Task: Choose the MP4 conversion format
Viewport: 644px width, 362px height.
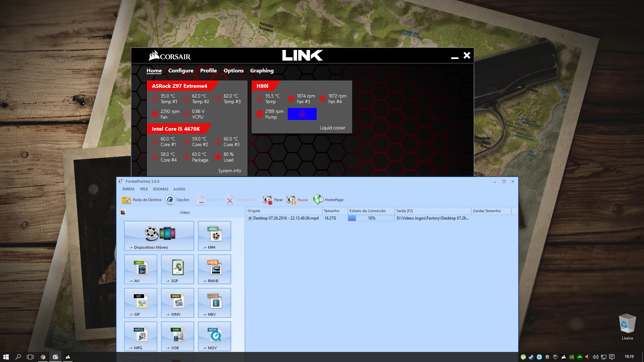Action: (x=214, y=236)
